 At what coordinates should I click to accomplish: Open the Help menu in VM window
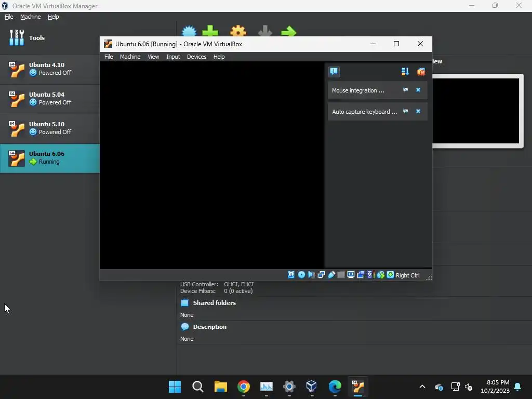[x=219, y=57]
